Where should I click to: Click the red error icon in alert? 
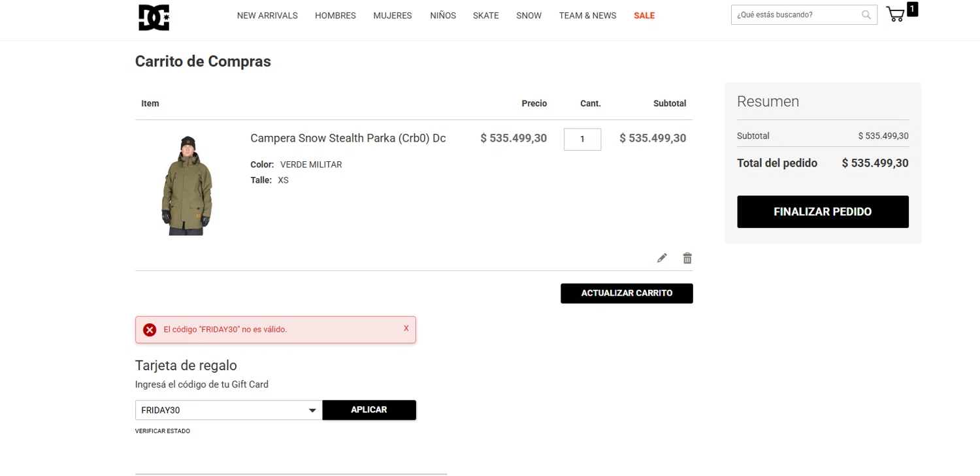click(150, 330)
